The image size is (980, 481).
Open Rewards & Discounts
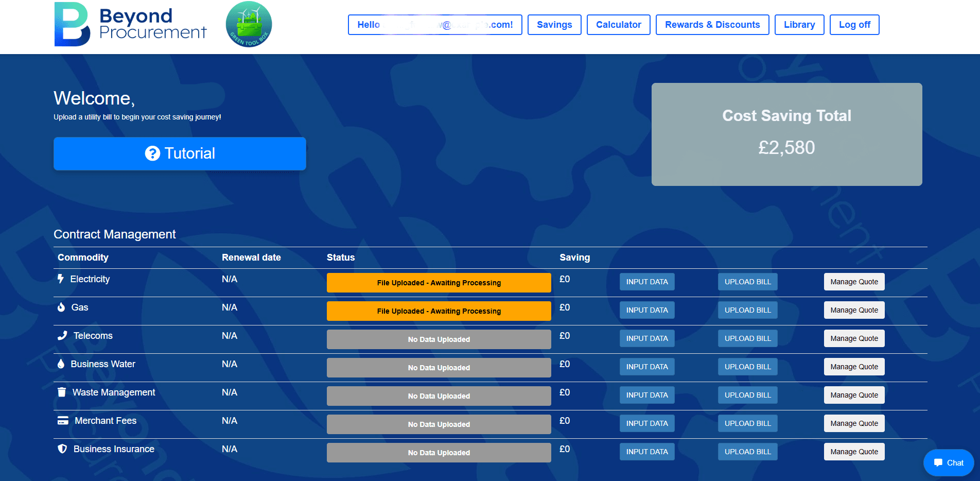click(x=712, y=24)
